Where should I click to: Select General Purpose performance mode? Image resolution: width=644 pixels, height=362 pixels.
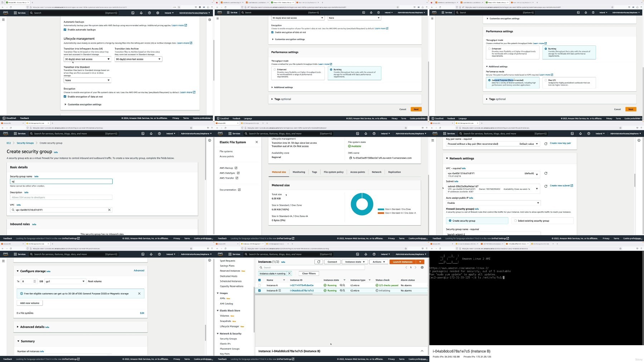(489, 80)
